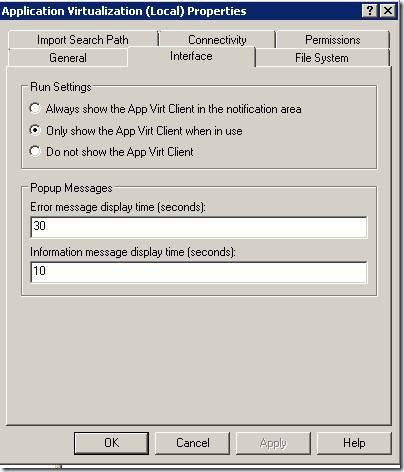Click the Information message display time label
The image size is (404, 472).
[133, 252]
